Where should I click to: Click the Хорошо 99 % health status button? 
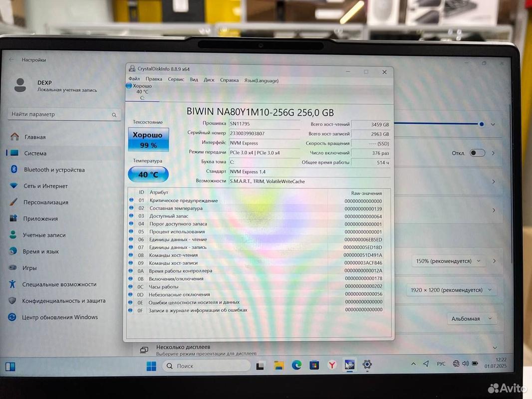tap(148, 140)
